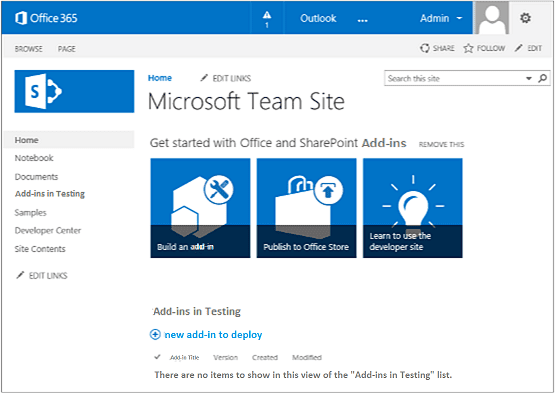Open the ellipsis more apps menu

click(362, 20)
